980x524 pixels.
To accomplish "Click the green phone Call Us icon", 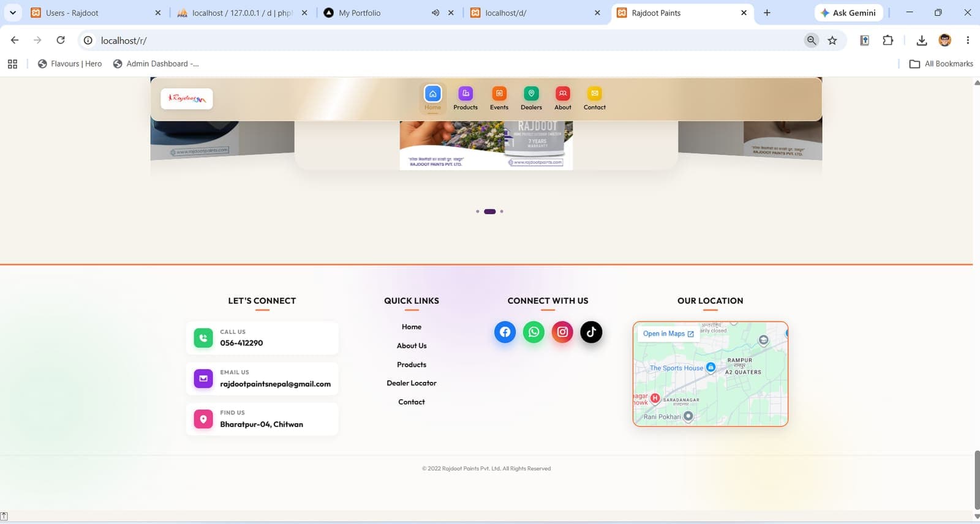I will [x=203, y=338].
